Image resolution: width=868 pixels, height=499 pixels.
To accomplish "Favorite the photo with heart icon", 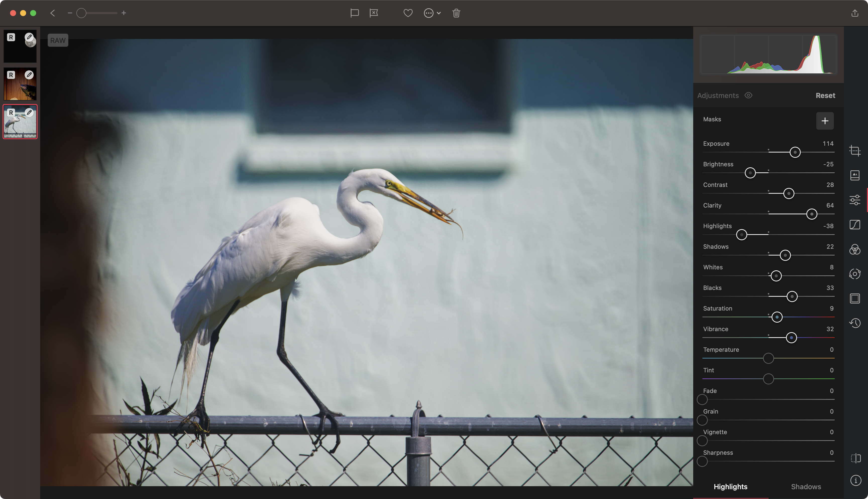I will pyautogui.click(x=408, y=13).
